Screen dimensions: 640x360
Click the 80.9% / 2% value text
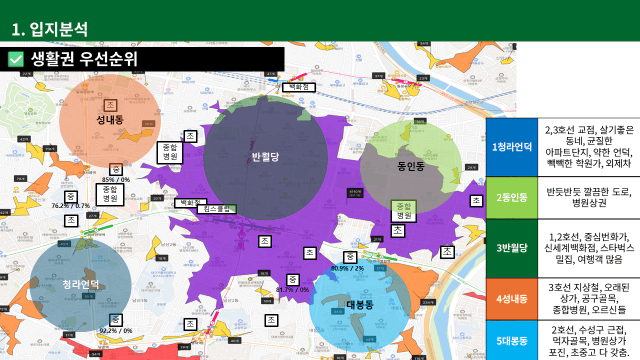click(347, 268)
